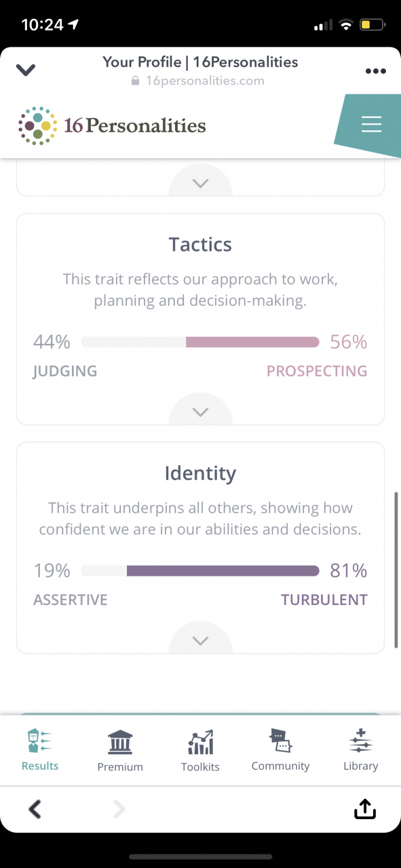Select the TURBULENT trait label
Screen dimensions: 401x868
point(324,599)
